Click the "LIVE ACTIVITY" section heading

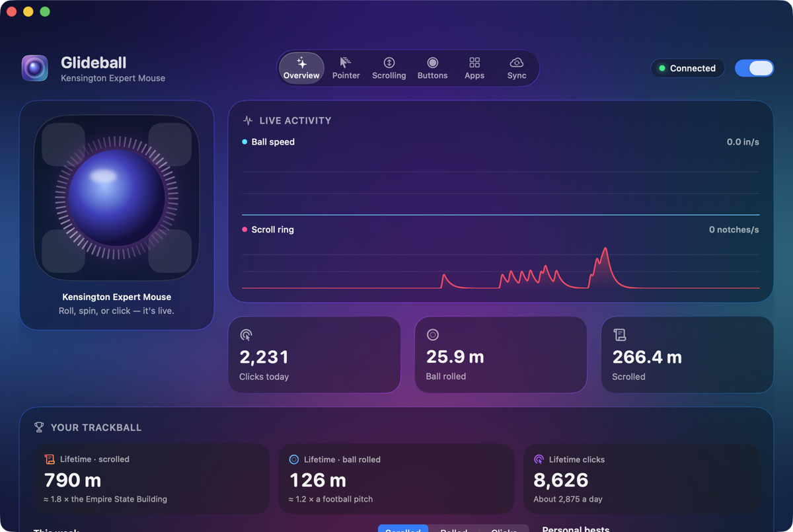point(295,120)
